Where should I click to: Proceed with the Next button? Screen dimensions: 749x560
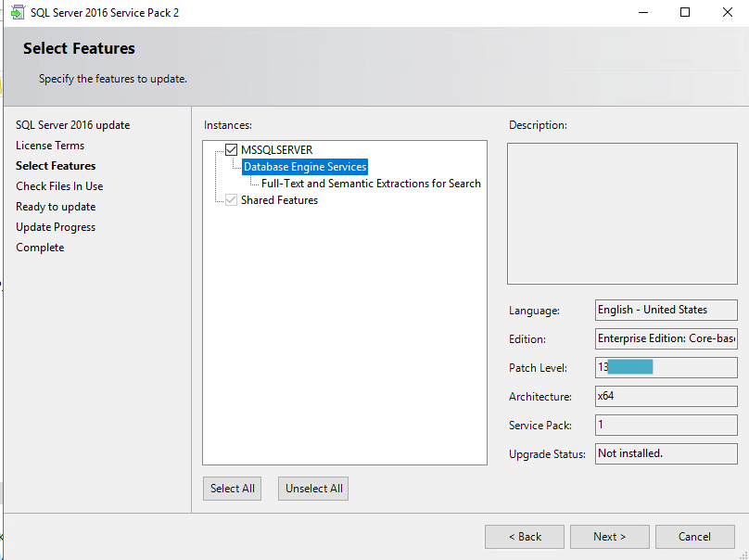[x=610, y=537]
